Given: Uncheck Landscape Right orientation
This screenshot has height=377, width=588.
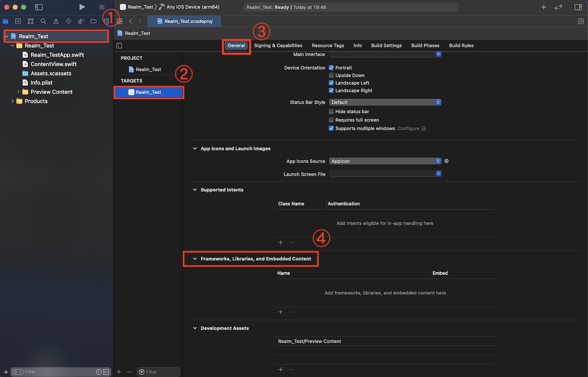Looking at the screenshot, I should [331, 91].
